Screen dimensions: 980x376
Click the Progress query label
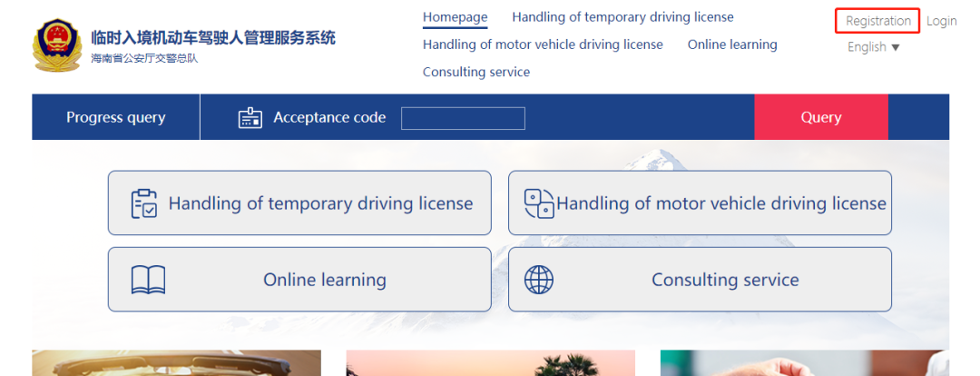point(115,118)
